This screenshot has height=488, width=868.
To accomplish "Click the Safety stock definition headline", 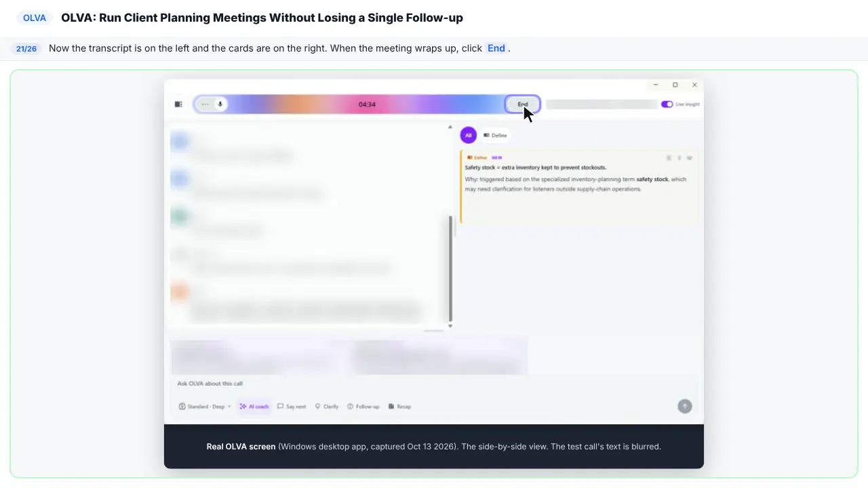I will (x=536, y=167).
